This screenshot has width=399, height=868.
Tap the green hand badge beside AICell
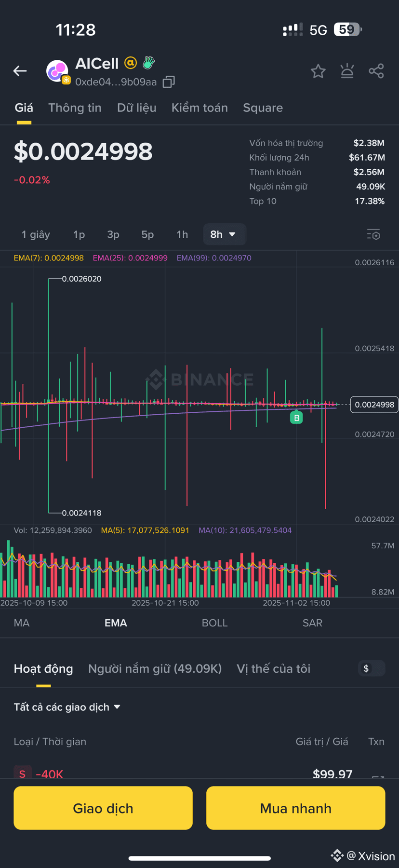point(149,62)
